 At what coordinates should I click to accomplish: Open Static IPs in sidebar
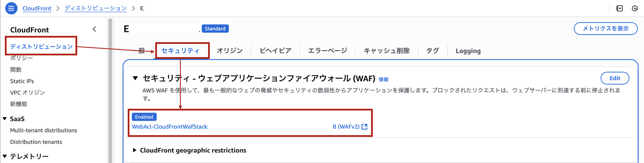coord(22,81)
